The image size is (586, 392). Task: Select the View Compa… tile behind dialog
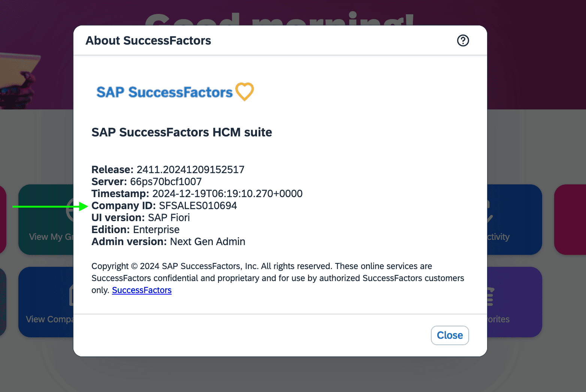pyautogui.click(x=46, y=302)
